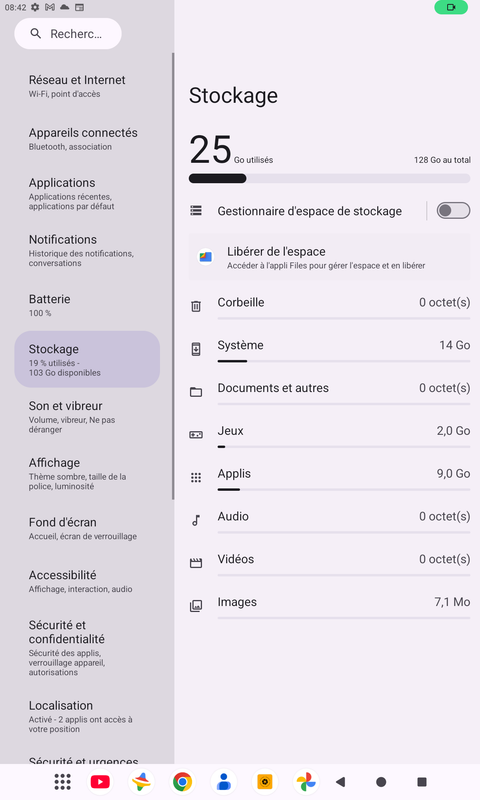Toggle the storage manager switch
This screenshot has height=800, width=480.
pyautogui.click(x=453, y=211)
